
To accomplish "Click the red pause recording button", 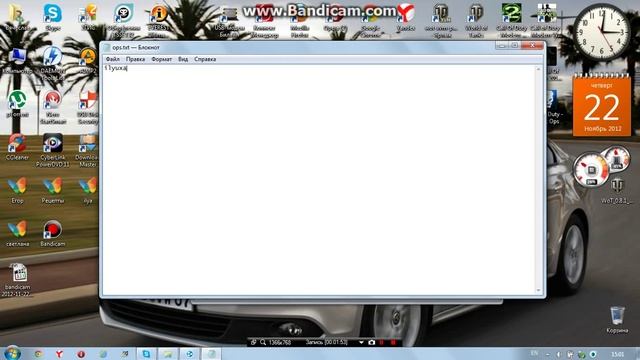I will point(382,342).
